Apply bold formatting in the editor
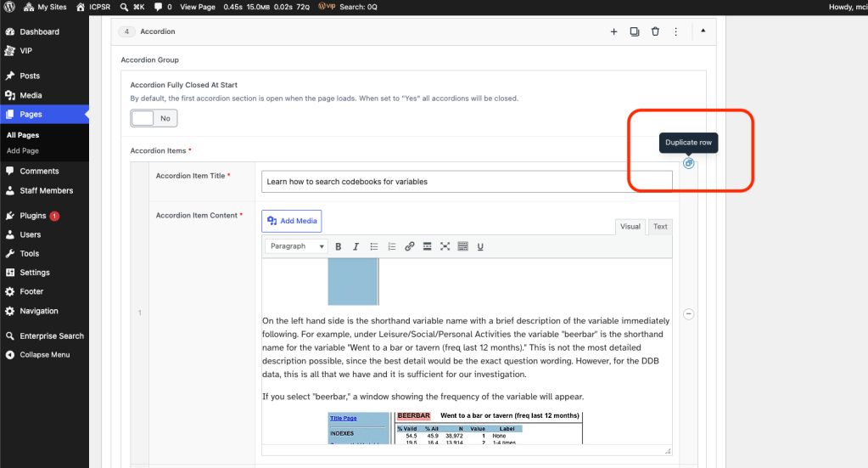Image resolution: width=868 pixels, height=468 pixels. click(x=339, y=246)
